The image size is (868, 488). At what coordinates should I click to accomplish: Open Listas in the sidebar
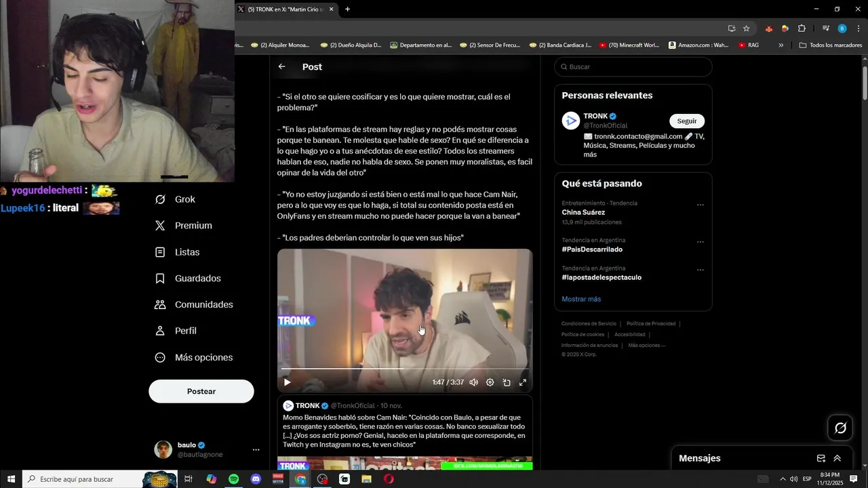click(178, 252)
